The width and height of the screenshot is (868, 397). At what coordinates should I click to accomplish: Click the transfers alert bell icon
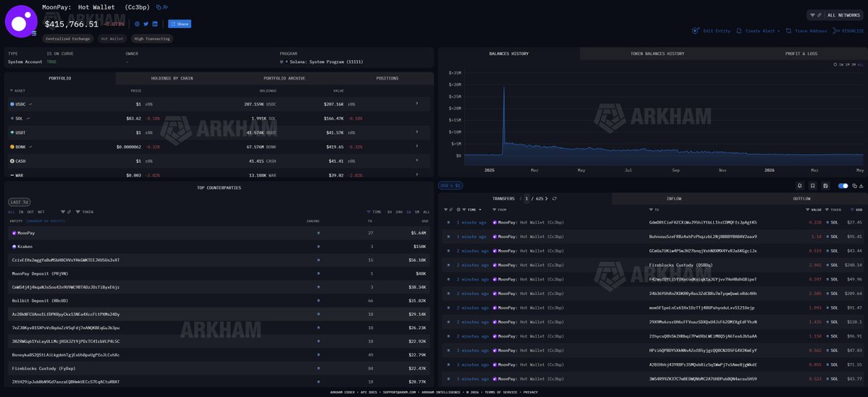pos(800,186)
